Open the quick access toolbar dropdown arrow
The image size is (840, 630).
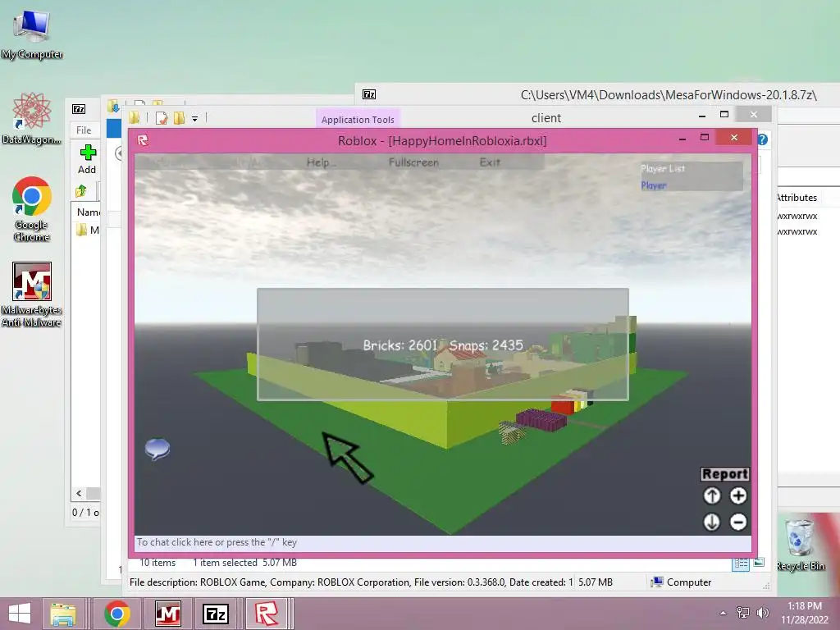pyautogui.click(x=195, y=118)
